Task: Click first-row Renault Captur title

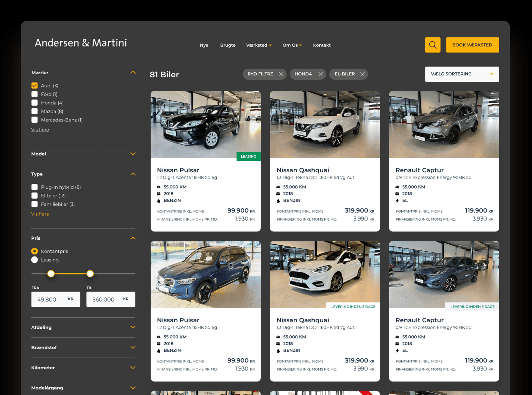Action: (x=419, y=170)
